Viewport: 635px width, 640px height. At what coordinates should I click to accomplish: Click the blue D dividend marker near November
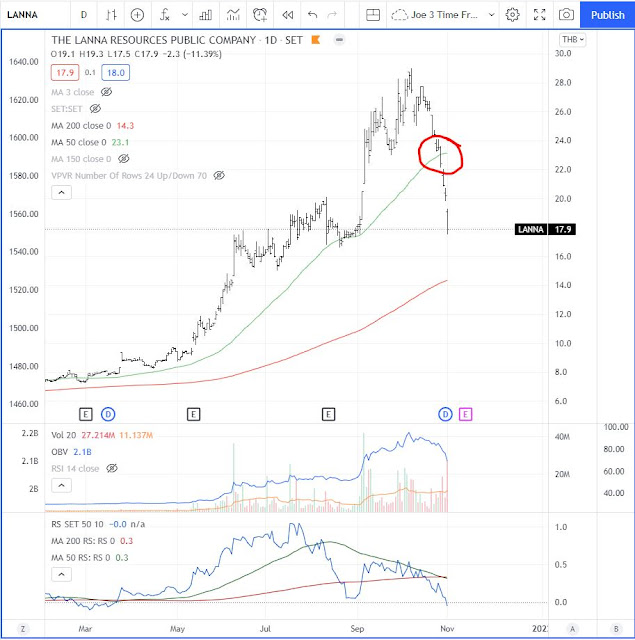445,414
